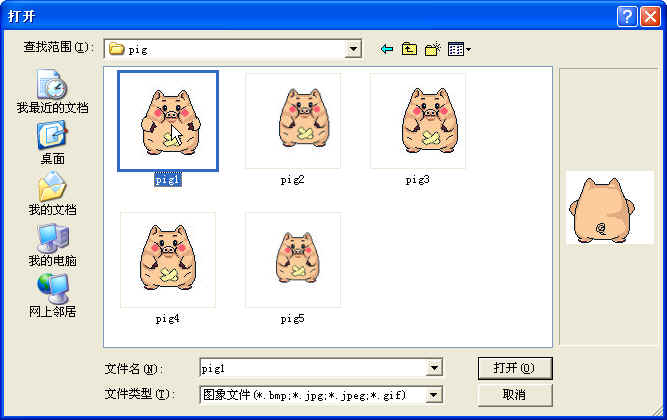Click the pig folder icon in the location box

116,49
